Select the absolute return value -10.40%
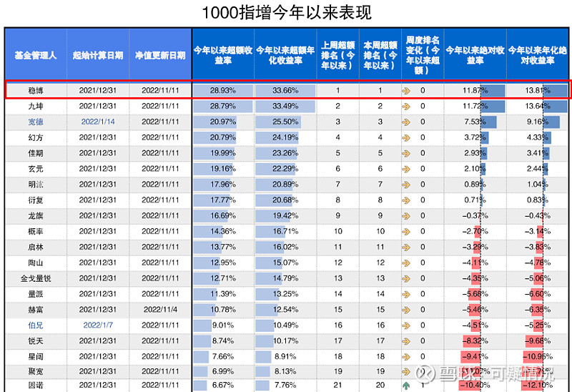 (475, 386)
